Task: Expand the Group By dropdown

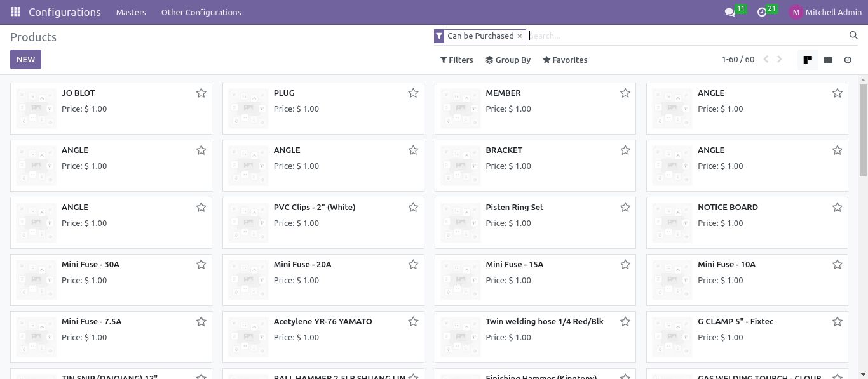Action: pos(508,60)
